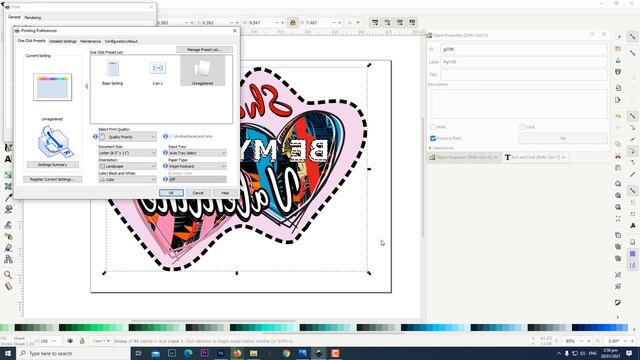Open the Paper Type dropdown
Image resolution: width=640 pixels, height=360 pixels.
198,166
